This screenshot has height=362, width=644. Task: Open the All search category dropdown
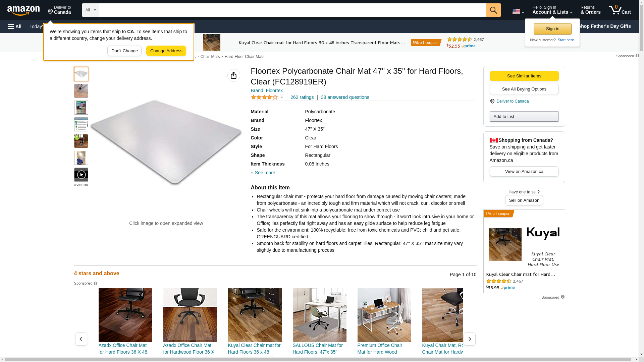click(91, 10)
